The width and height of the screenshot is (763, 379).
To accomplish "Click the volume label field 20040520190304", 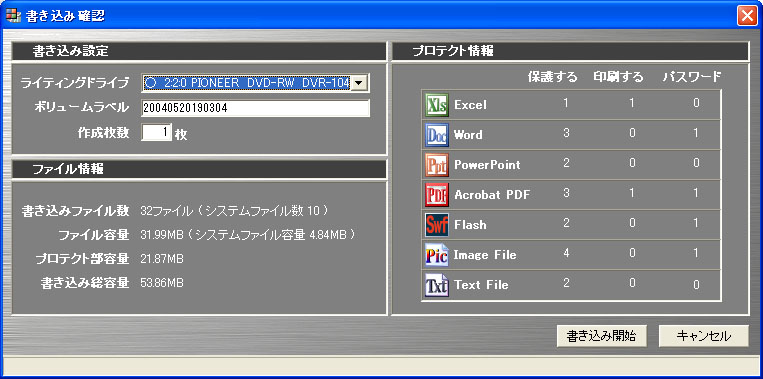I will [x=255, y=108].
